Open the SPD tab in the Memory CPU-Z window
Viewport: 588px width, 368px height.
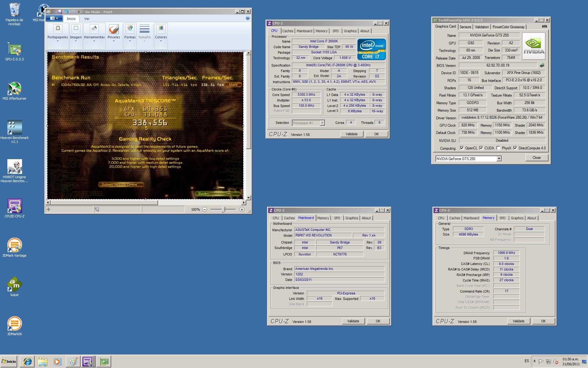[503, 218]
